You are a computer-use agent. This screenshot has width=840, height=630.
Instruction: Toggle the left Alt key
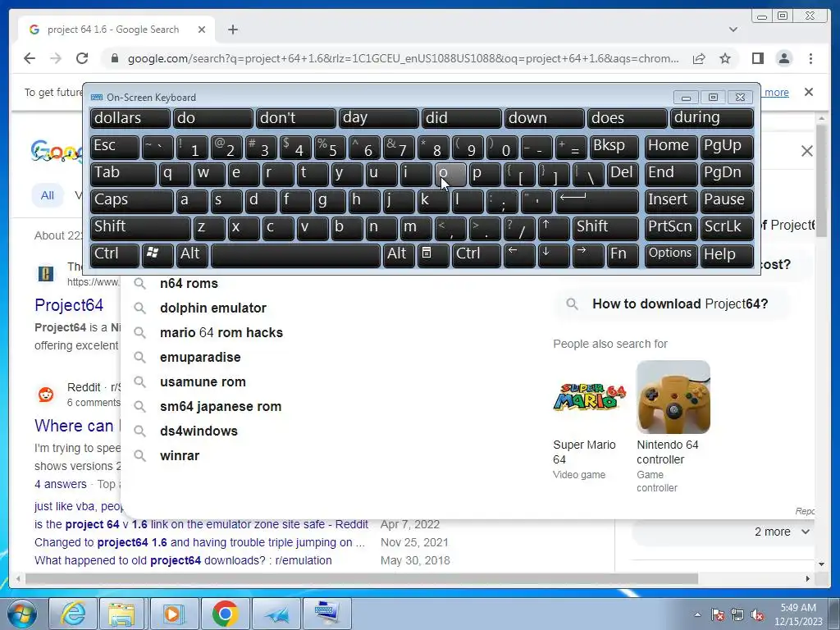coord(192,255)
